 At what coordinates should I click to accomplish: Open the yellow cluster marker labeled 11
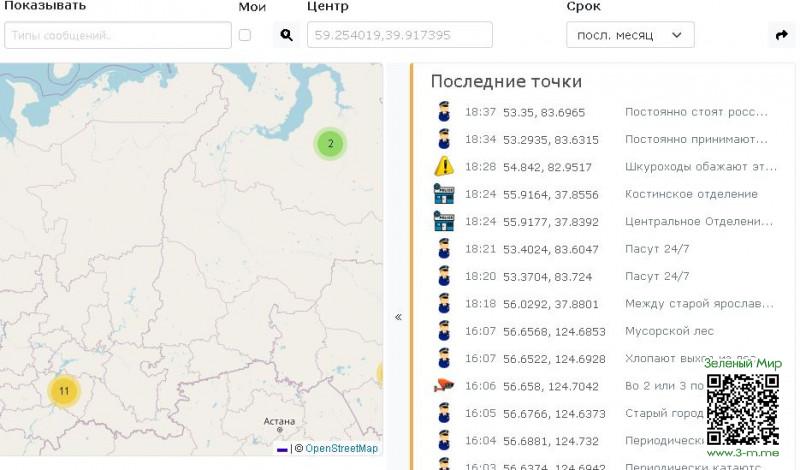(64, 390)
